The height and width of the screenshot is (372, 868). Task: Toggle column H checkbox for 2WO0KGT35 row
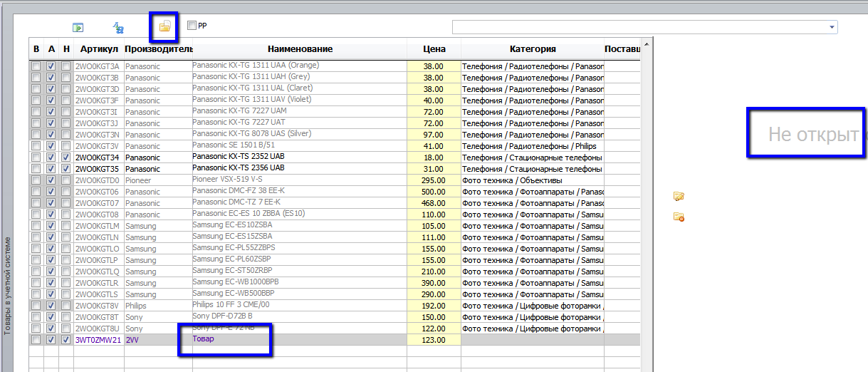[x=66, y=169]
